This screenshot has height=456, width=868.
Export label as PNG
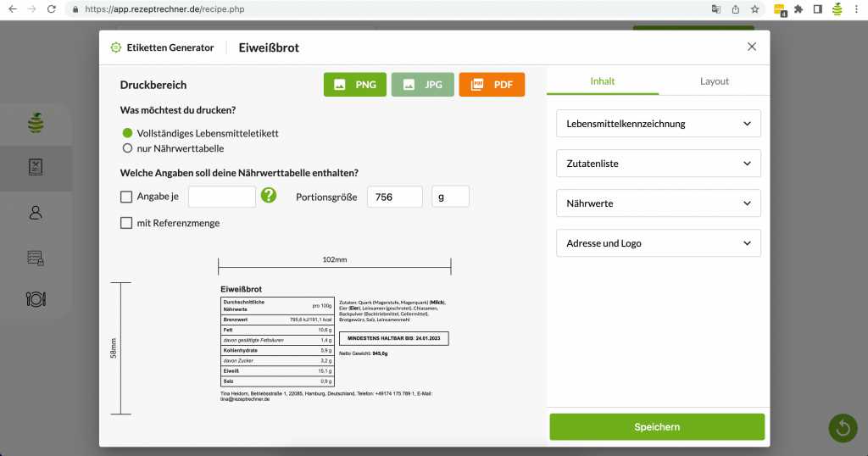click(355, 85)
